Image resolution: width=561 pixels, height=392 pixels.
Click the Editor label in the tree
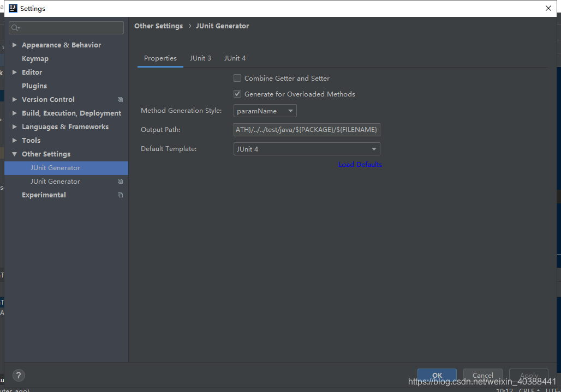coord(32,72)
